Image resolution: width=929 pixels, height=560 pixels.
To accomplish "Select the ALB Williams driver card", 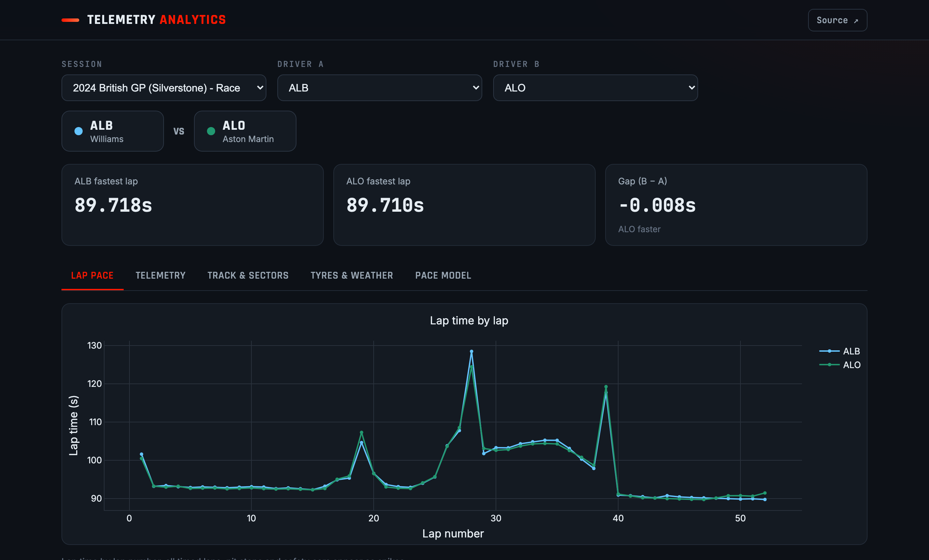I will [x=113, y=131].
